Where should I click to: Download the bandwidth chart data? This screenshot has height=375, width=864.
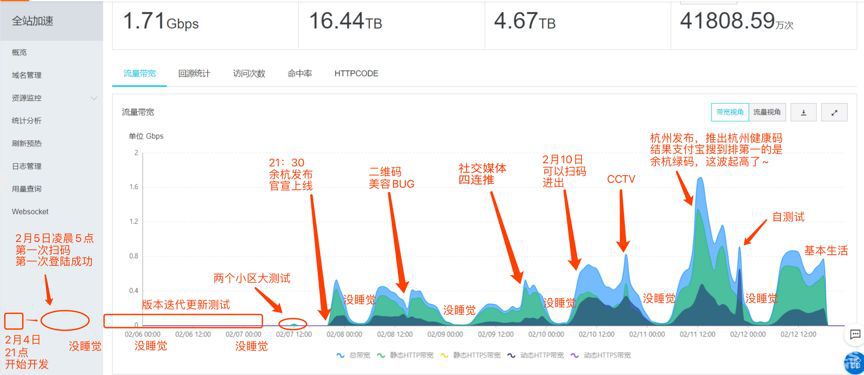pos(804,112)
